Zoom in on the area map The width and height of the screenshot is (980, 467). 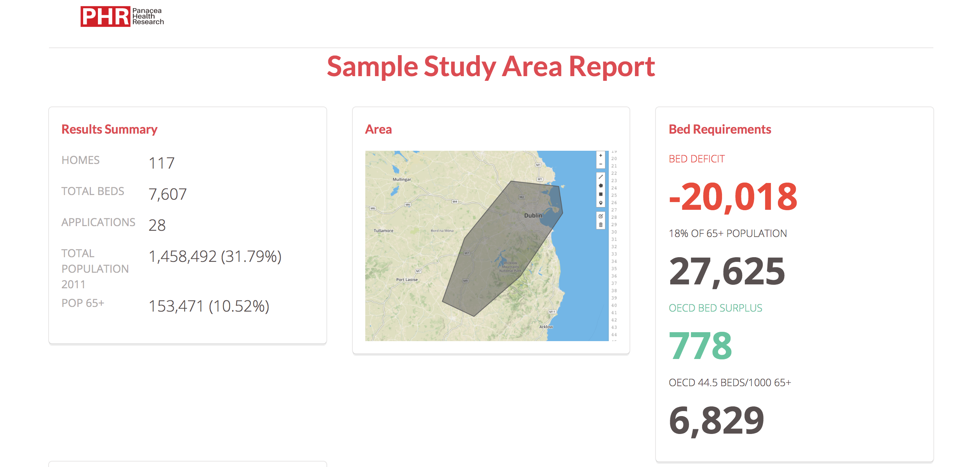(600, 155)
